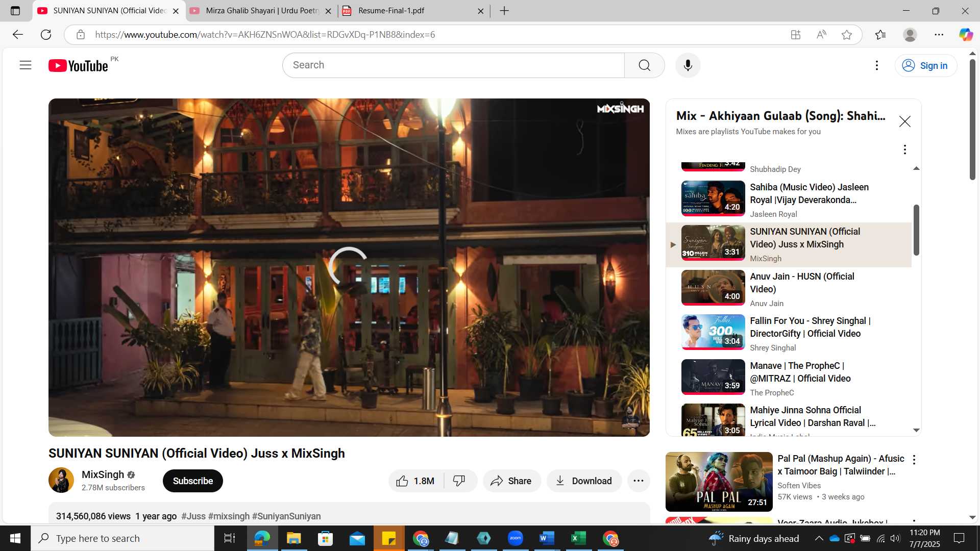Select Fallin For You Shrey Singhal video
980x551 pixels.
(x=789, y=333)
